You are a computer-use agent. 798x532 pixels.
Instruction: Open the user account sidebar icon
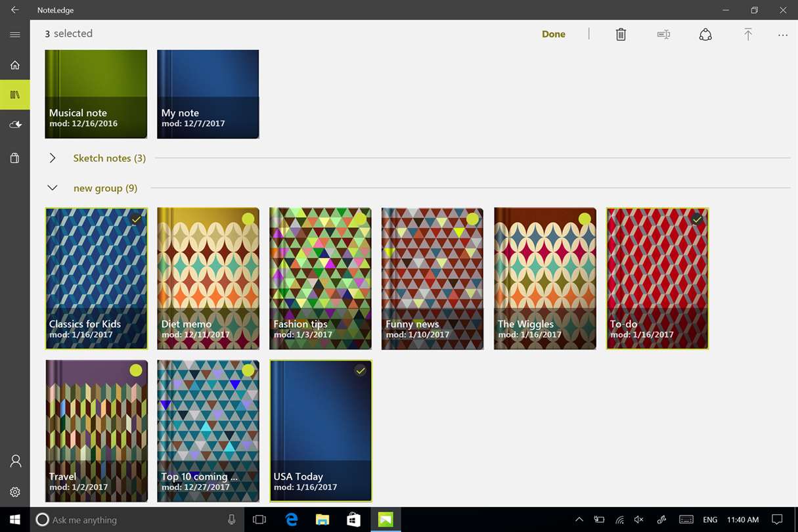pyautogui.click(x=15, y=461)
